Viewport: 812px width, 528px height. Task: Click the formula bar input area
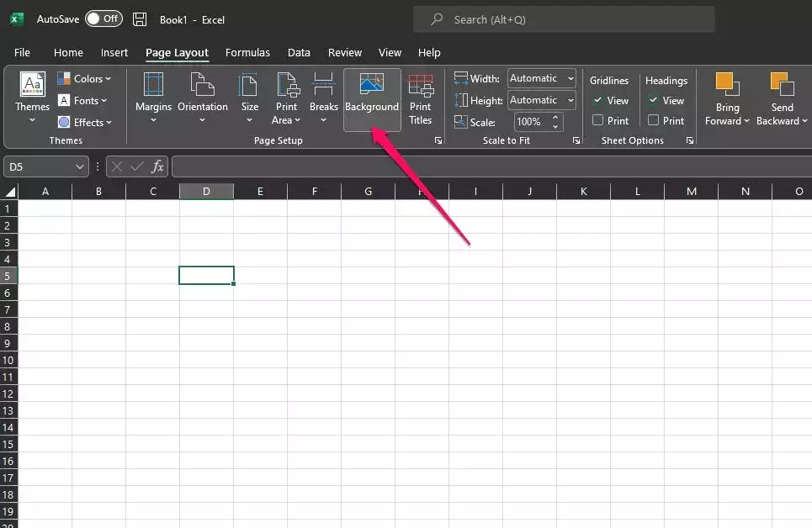point(491,166)
